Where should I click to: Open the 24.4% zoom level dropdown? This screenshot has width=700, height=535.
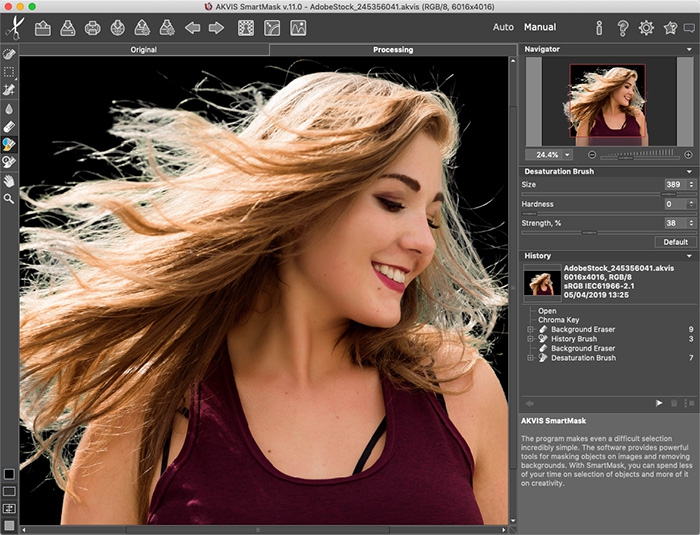567,155
